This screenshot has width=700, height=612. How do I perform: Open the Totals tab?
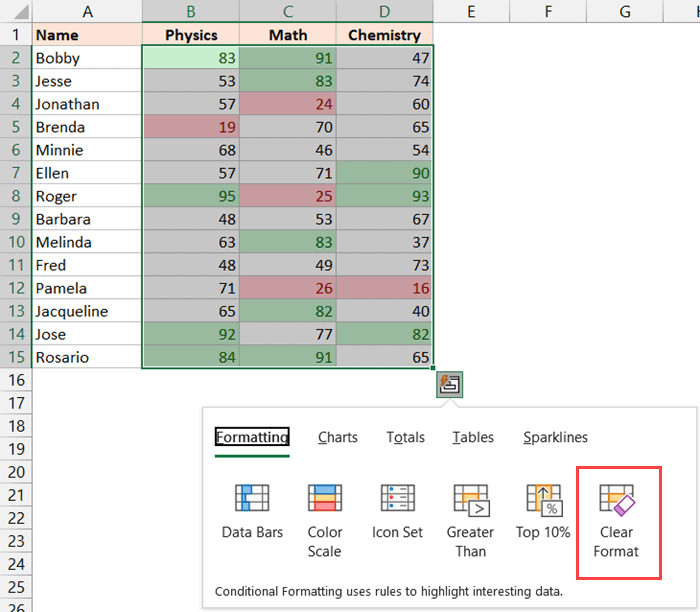tap(405, 437)
